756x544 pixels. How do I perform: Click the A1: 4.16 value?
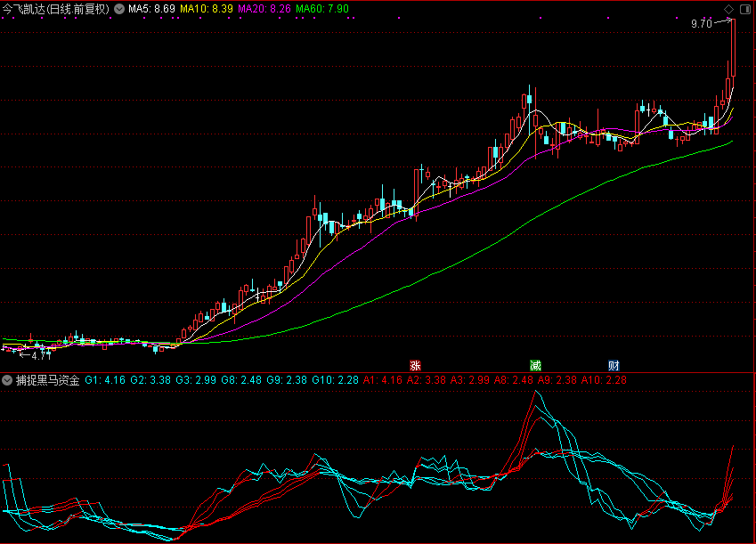[383, 380]
